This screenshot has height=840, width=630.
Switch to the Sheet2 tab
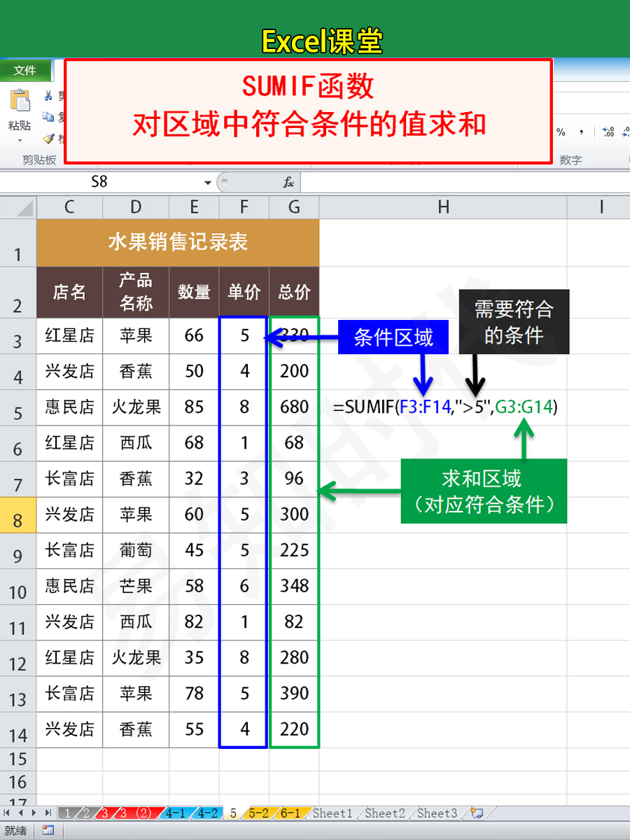pyautogui.click(x=385, y=813)
